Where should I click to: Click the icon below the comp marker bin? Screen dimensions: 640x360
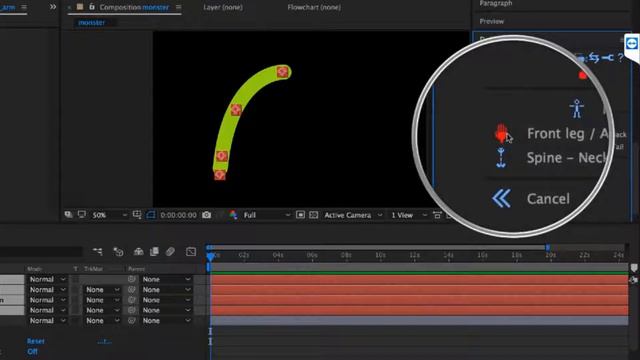click(x=633, y=280)
